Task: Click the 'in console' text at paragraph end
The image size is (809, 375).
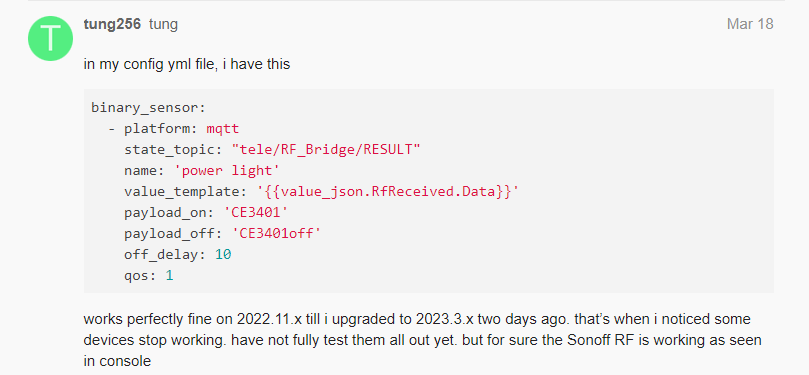Action: click(117, 361)
